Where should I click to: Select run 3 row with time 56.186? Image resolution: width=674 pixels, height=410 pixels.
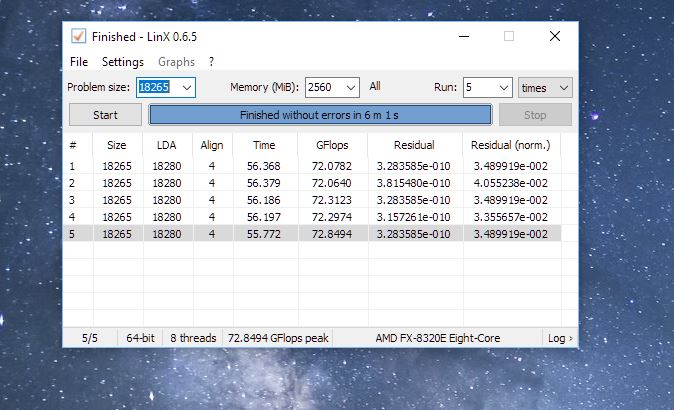312,200
